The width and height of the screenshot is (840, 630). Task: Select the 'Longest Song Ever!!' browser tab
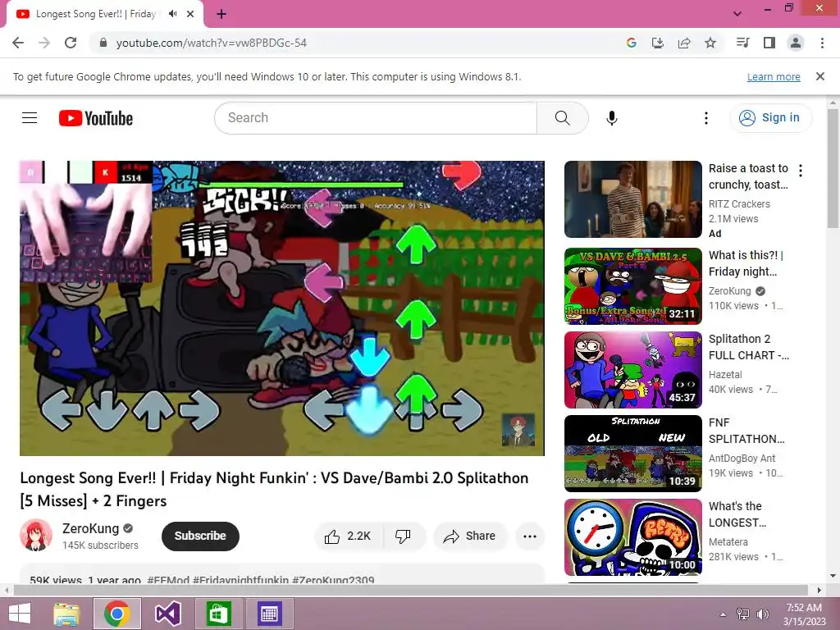[104, 14]
